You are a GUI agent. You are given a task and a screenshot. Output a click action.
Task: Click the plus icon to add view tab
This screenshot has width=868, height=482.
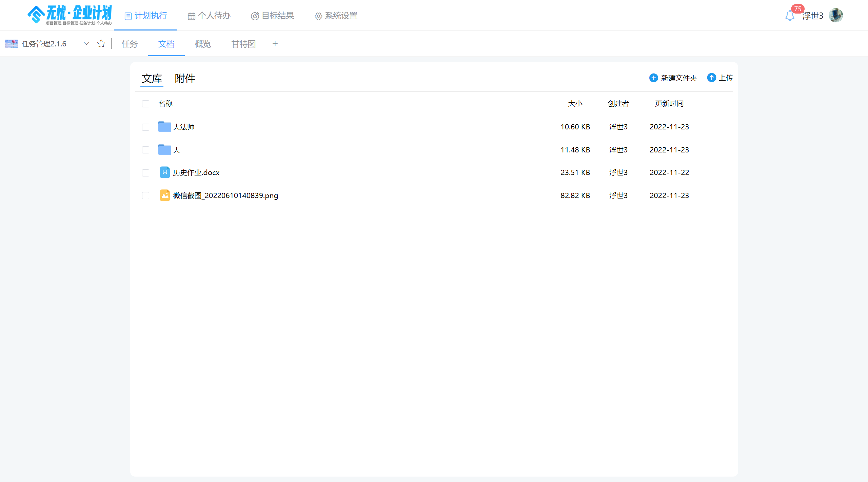[275, 44]
